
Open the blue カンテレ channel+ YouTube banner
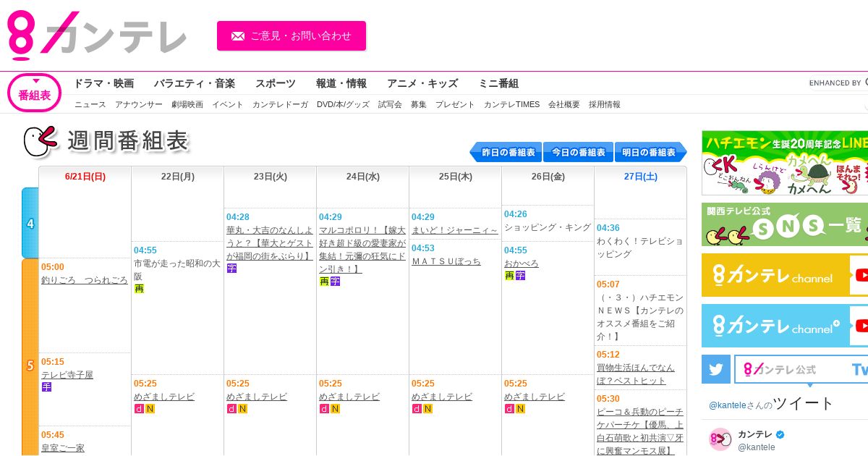tap(785, 326)
